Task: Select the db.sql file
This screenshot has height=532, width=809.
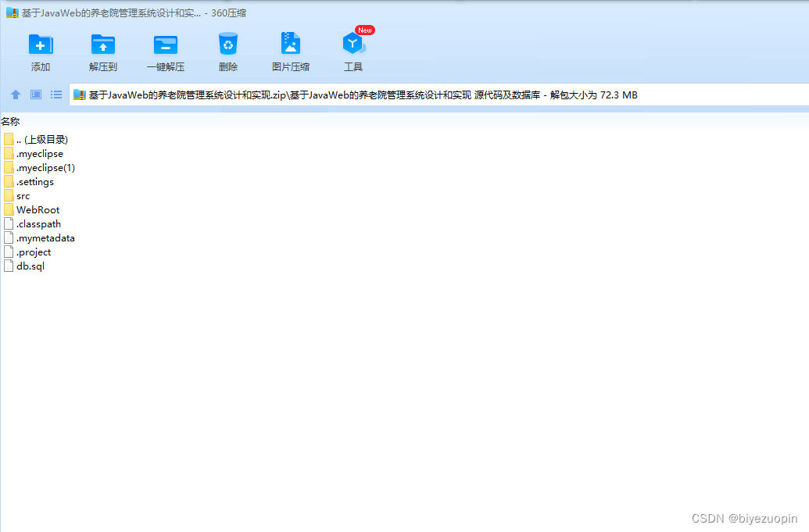Action: click(28, 266)
